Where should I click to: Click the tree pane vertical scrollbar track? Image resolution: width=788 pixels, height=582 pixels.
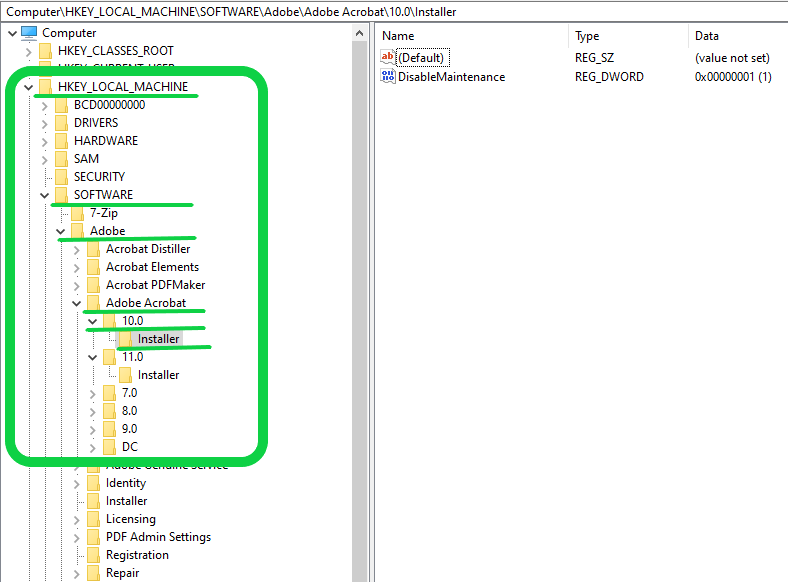(359, 312)
